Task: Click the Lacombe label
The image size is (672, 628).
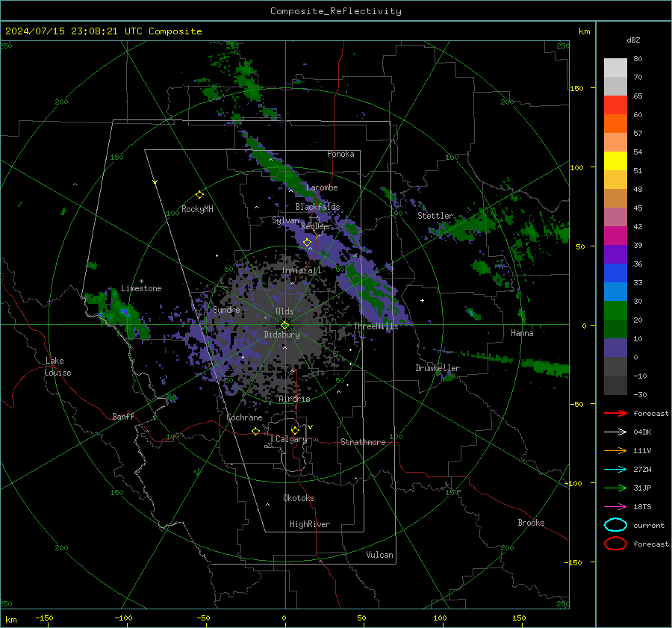Action: click(322, 187)
